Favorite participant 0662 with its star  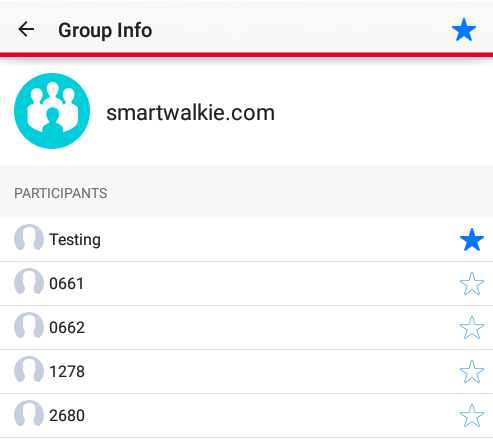point(472,328)
